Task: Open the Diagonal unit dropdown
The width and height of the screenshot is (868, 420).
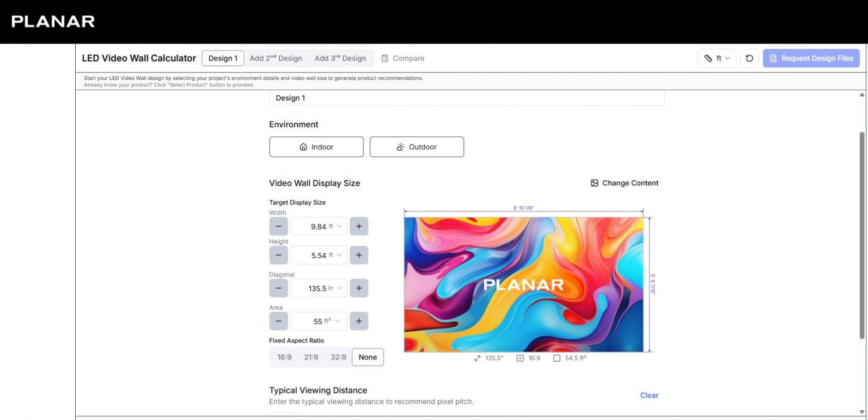Action: point(335,288)
